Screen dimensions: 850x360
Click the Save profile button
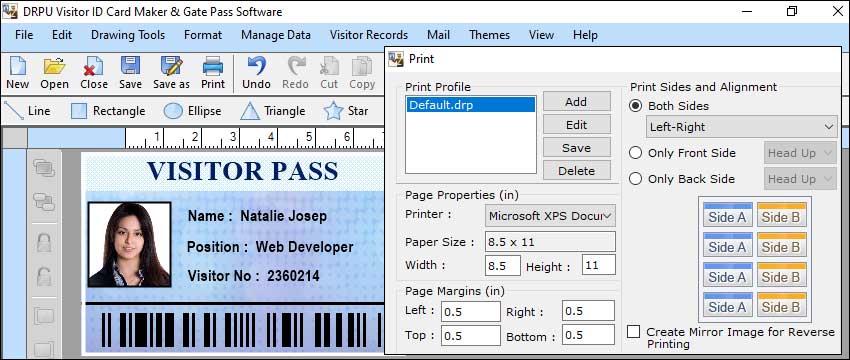[577, 147]
